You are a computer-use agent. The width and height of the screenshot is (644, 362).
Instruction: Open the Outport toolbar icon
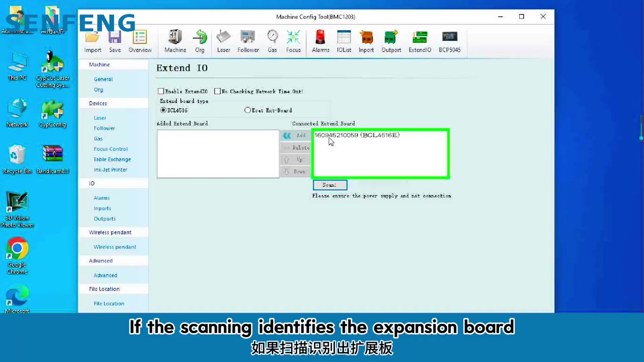(391, 41)
